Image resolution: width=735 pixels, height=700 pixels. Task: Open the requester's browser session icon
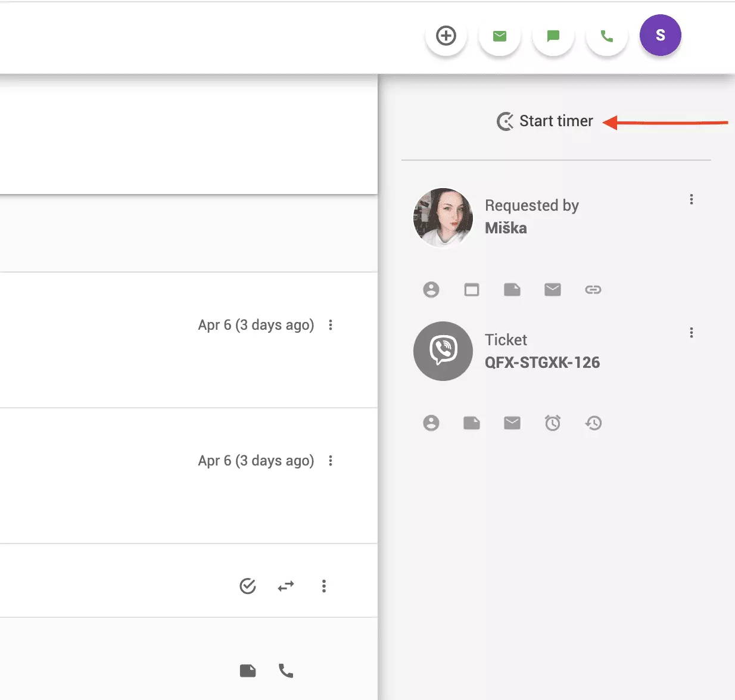472,290
